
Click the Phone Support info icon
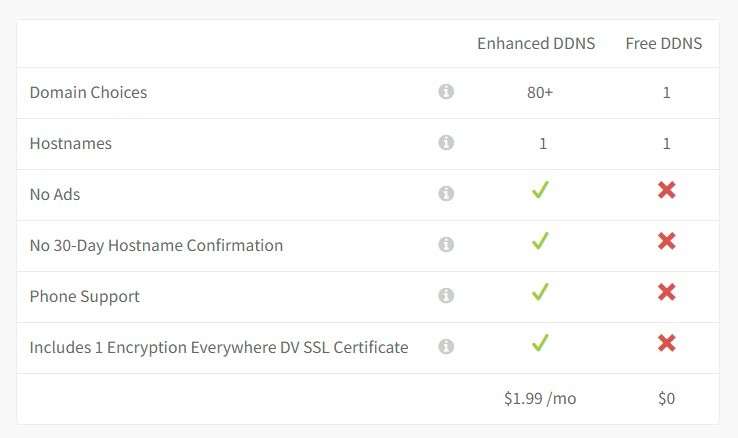446,295
